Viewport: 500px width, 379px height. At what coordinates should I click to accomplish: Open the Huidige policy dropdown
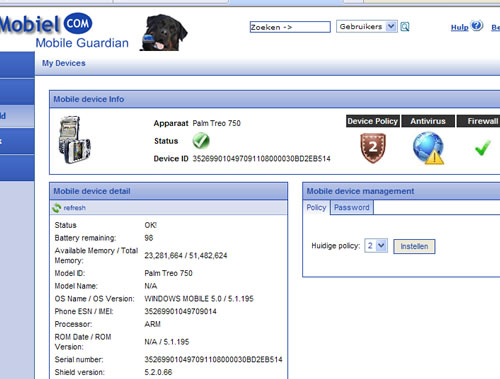pos(376,246)
